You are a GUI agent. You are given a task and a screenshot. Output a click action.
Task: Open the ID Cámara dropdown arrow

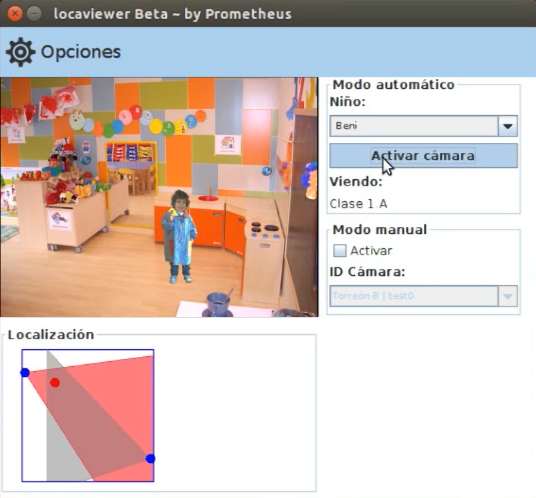(x=508, y=296)
